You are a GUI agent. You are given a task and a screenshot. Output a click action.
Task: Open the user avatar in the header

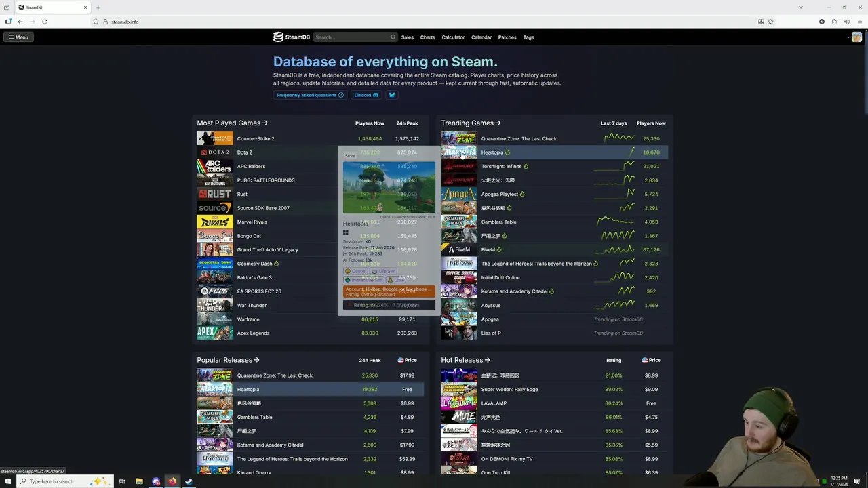coord(856,37)
